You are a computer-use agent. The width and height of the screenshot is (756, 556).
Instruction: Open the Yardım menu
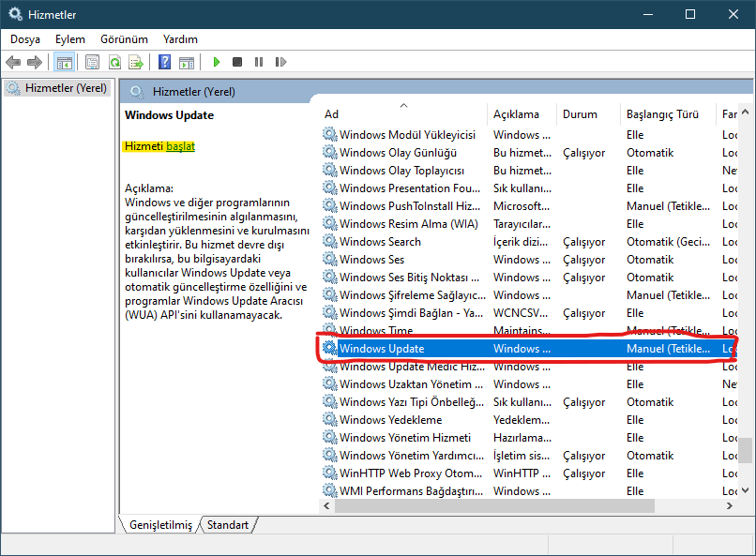point(180,39)
